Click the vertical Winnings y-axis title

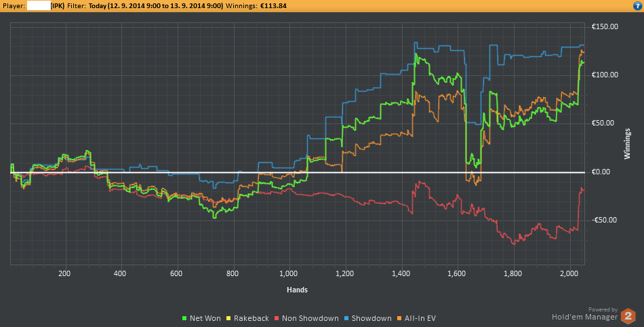pyautogui.click(x=627, y=143)
